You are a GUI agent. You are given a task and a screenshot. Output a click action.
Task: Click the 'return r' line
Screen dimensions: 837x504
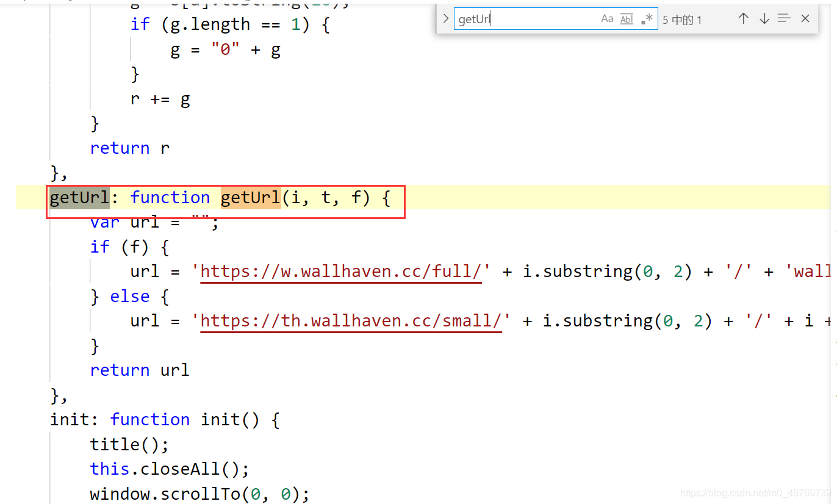coord(130,148)
